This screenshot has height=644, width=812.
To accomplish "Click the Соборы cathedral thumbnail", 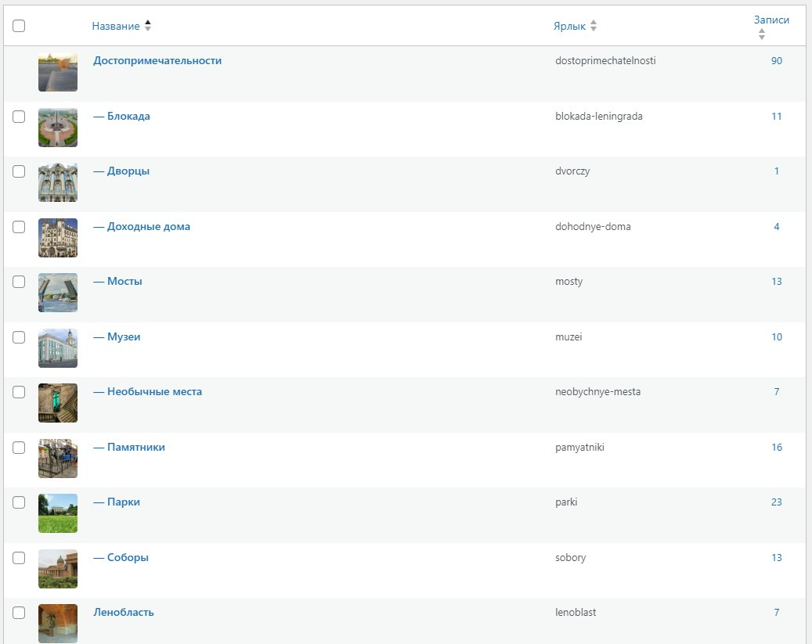I will point(58,569).
